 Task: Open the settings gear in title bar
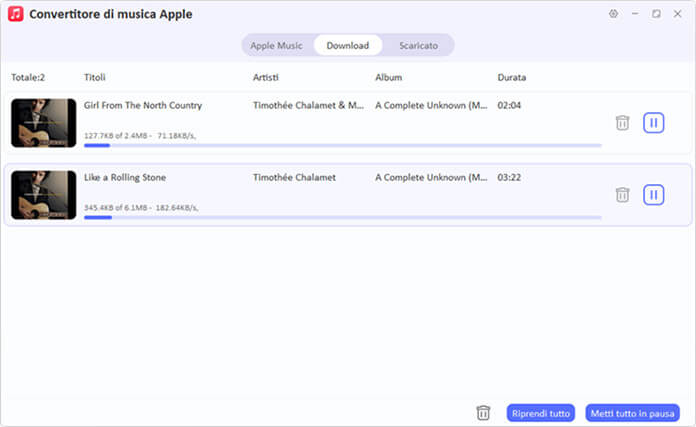pos(613,14)
